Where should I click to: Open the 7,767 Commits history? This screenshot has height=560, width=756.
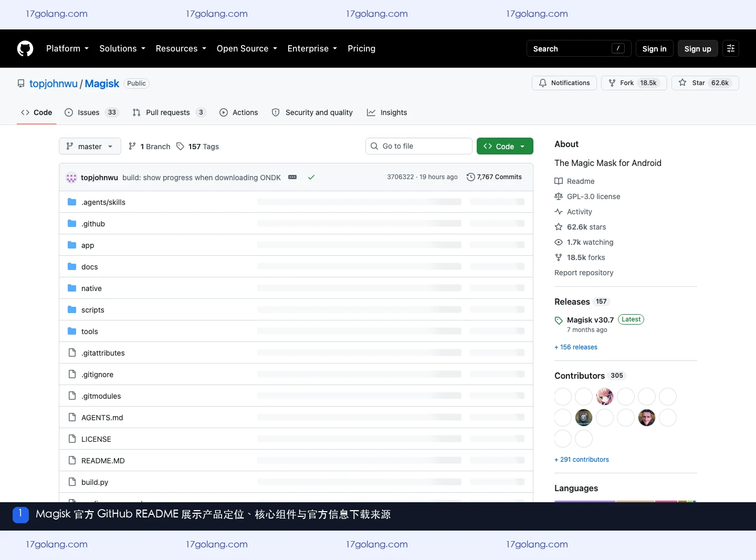(494, 177)
